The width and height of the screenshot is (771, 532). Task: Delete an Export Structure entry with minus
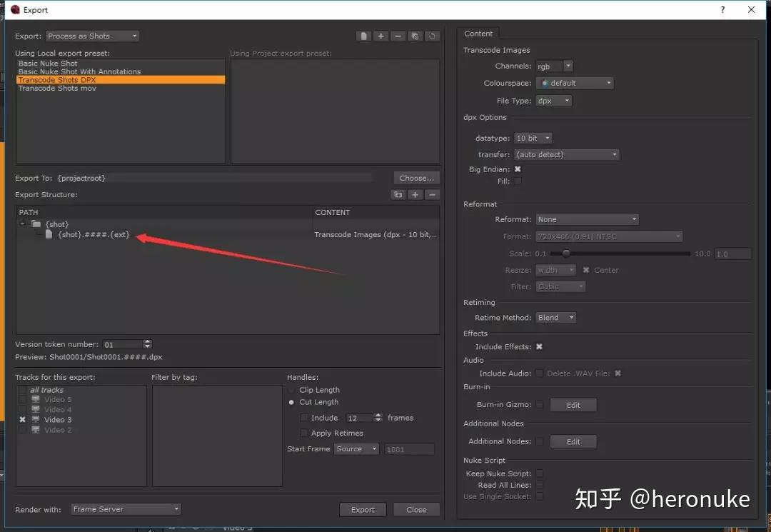point(432,194)
